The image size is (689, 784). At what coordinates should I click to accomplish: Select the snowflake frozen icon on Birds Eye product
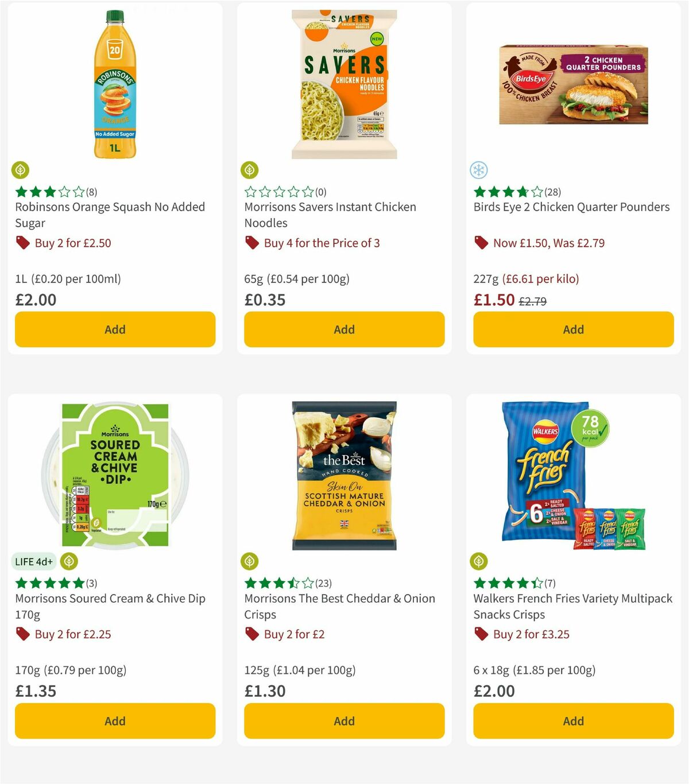(478, 170)
